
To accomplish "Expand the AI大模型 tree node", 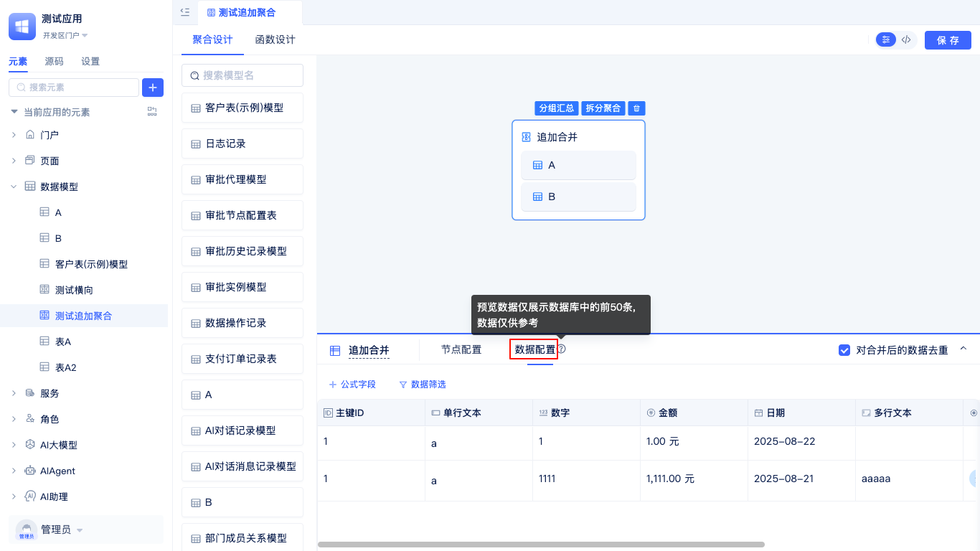I will [x=14, y=445].
